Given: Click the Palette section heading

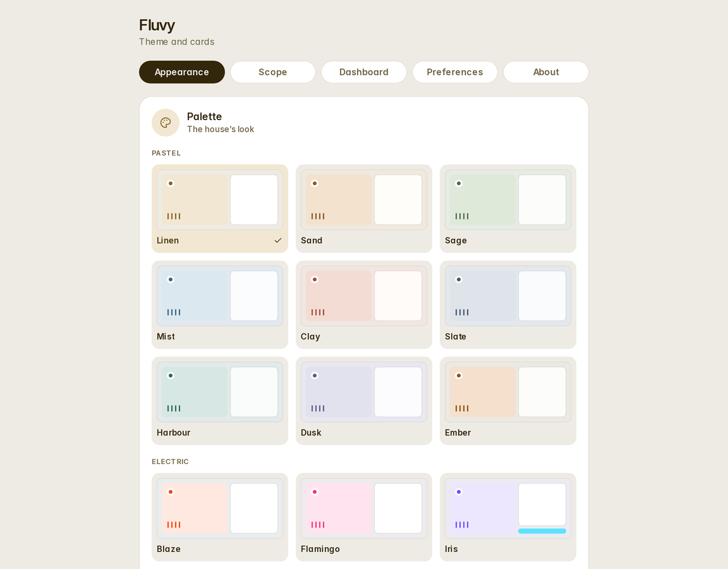Looking at the screenshot, I should (x=204, y=116).
